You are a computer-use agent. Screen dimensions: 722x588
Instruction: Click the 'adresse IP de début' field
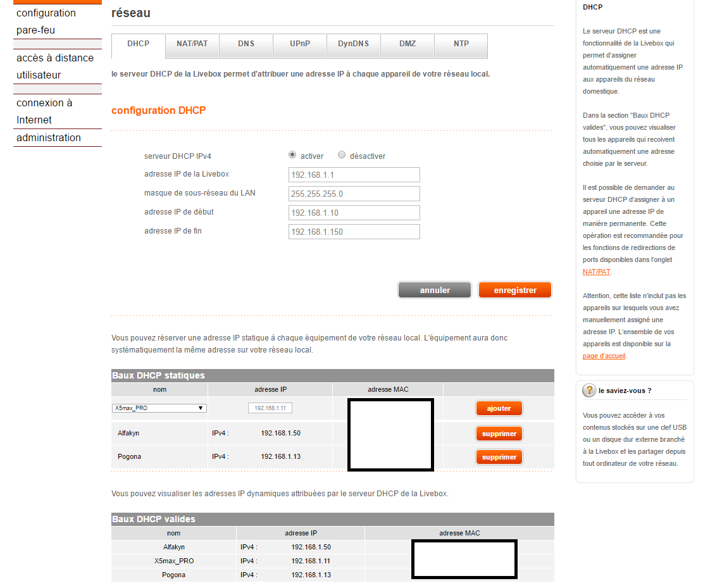354,213
